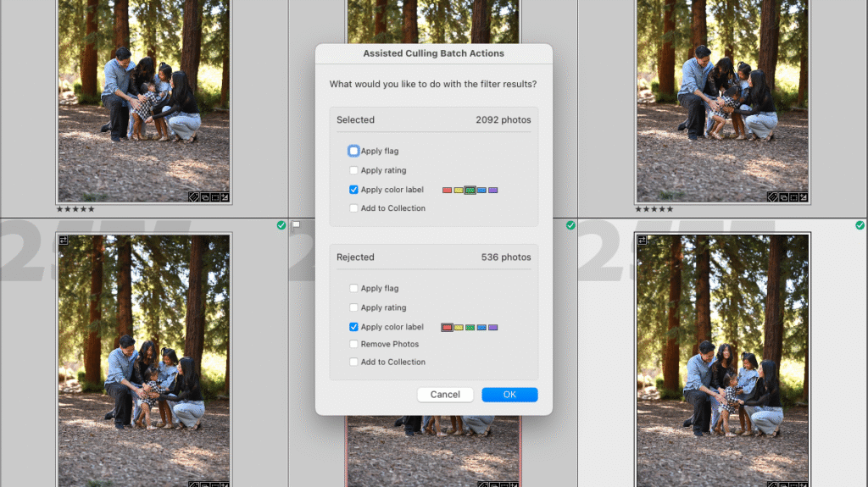Viewport: 868px width, 487px height.
Task: Pick red color label for Selected photos
Action: point(448,191)
